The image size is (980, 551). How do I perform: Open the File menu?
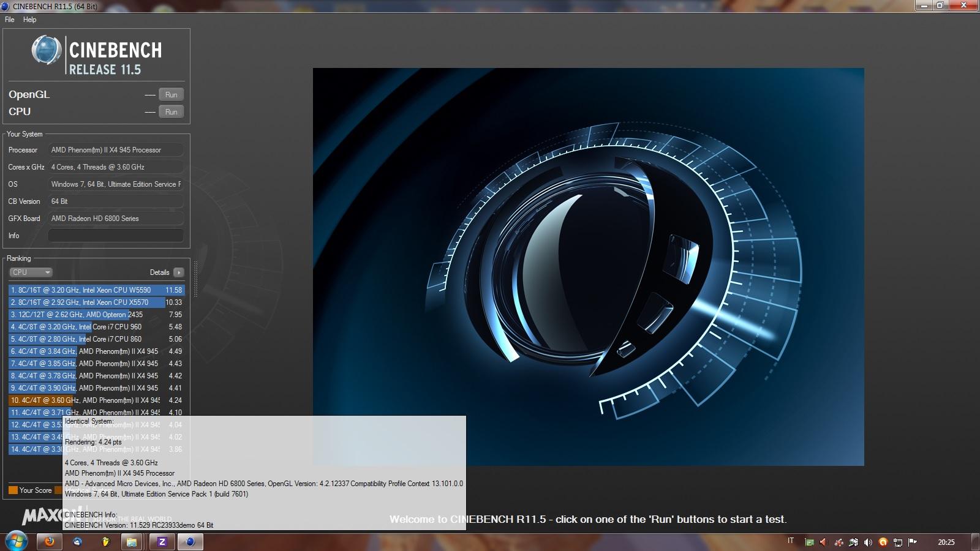point(9,20)
